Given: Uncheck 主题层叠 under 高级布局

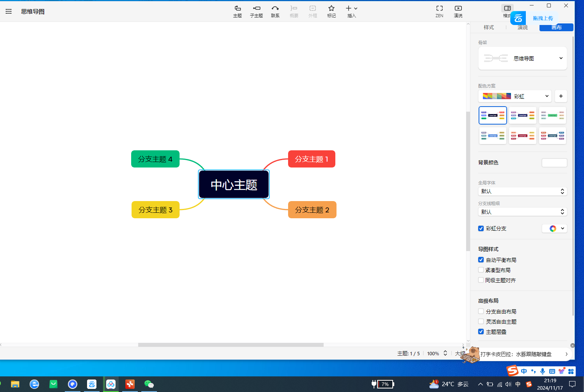Looking at the screenshot, I should coord(481,331).
